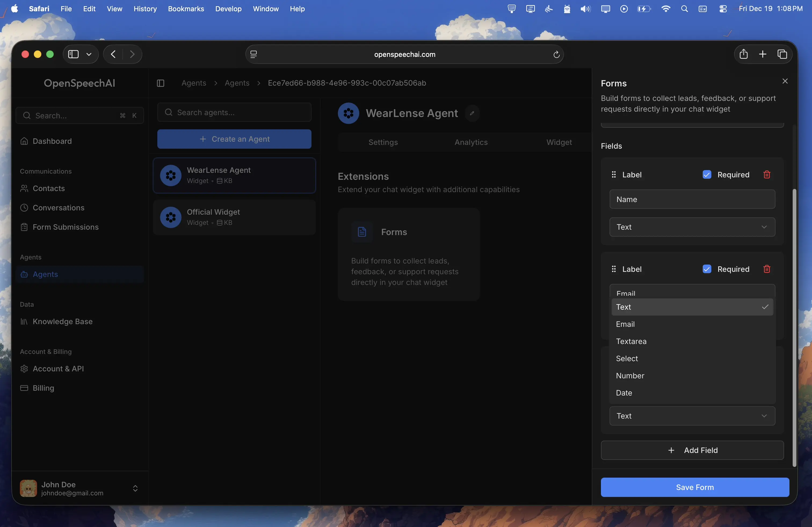This screenshot has width=812, height=527.
Task: Click the Knowledge Base library icon
Action: pos(24,321)
